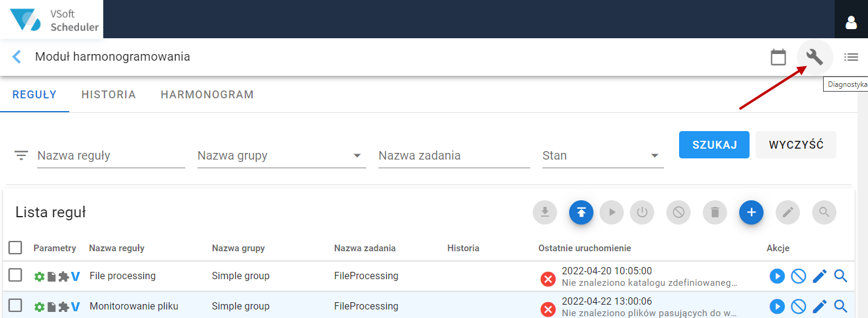Open user account profile icon

851,23
